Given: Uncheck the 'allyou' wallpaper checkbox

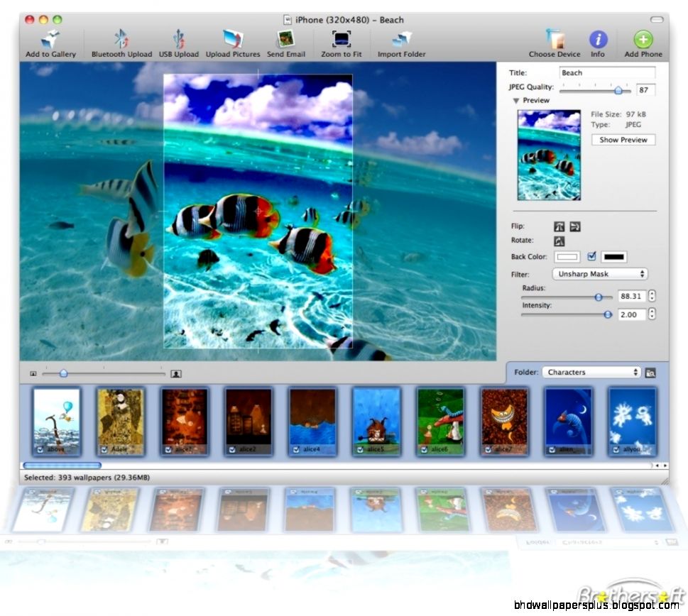Looking at the screenshot, I should pos(616,449).
